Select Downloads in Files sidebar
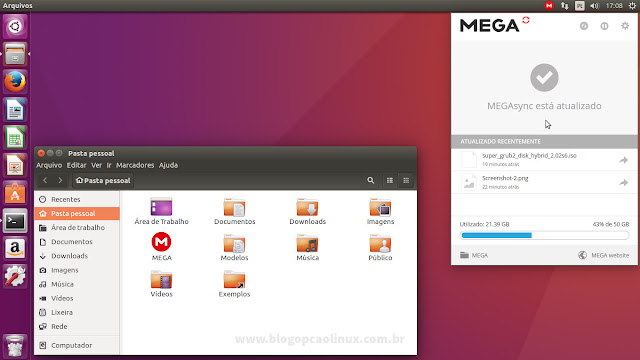 point(77,256)
